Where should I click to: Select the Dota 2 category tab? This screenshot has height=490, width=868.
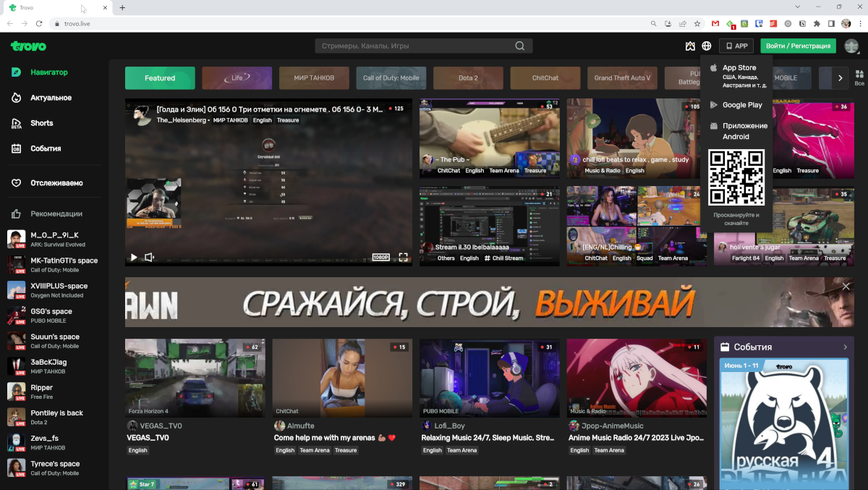(468, 78)
